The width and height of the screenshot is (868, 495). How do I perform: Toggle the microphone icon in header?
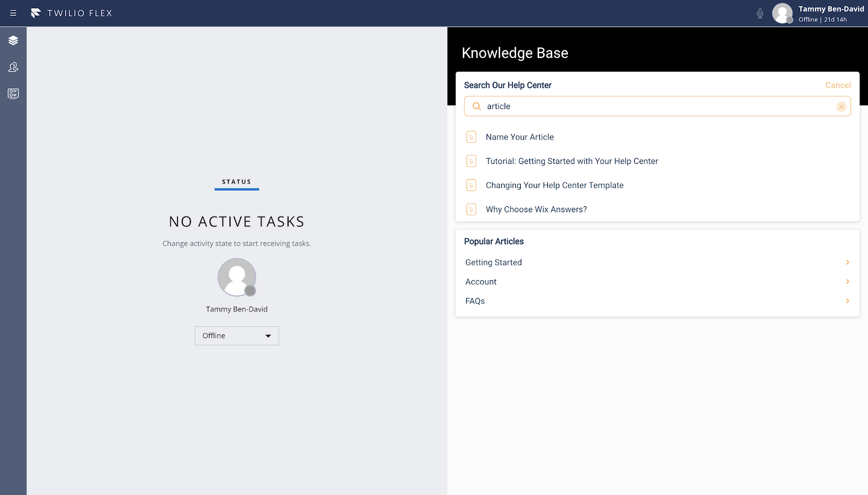[760, 13]
